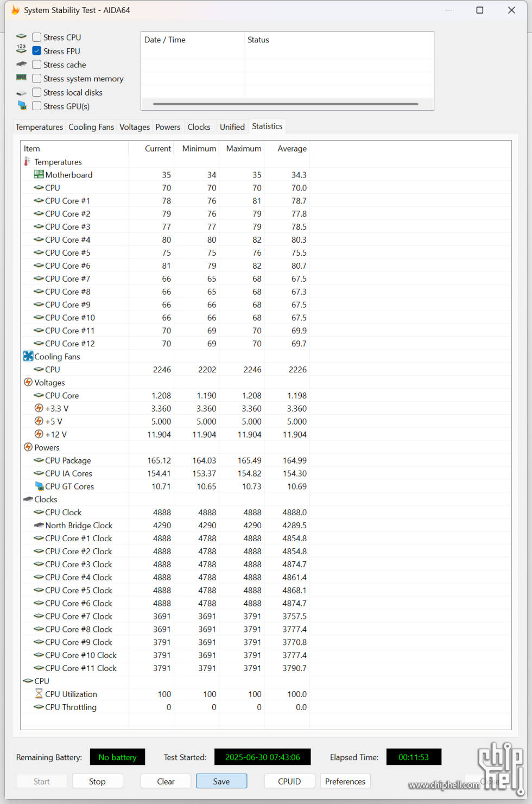
Task: Click the Minimum column header
Action: 197,148
